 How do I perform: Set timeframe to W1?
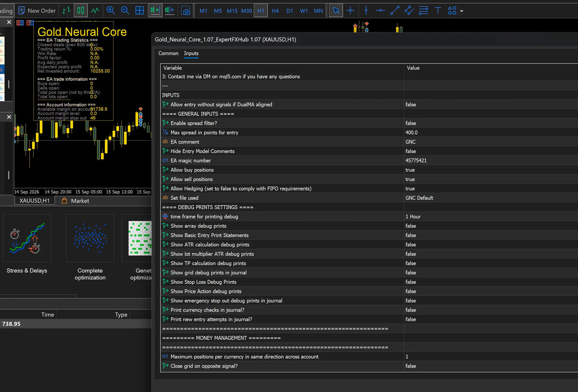(x=304, y=11)
